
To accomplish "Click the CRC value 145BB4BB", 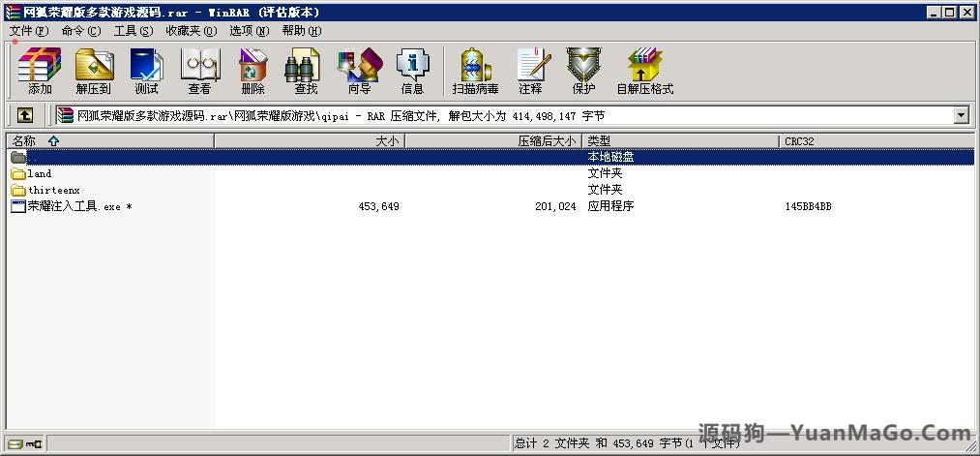I will 808,206.
